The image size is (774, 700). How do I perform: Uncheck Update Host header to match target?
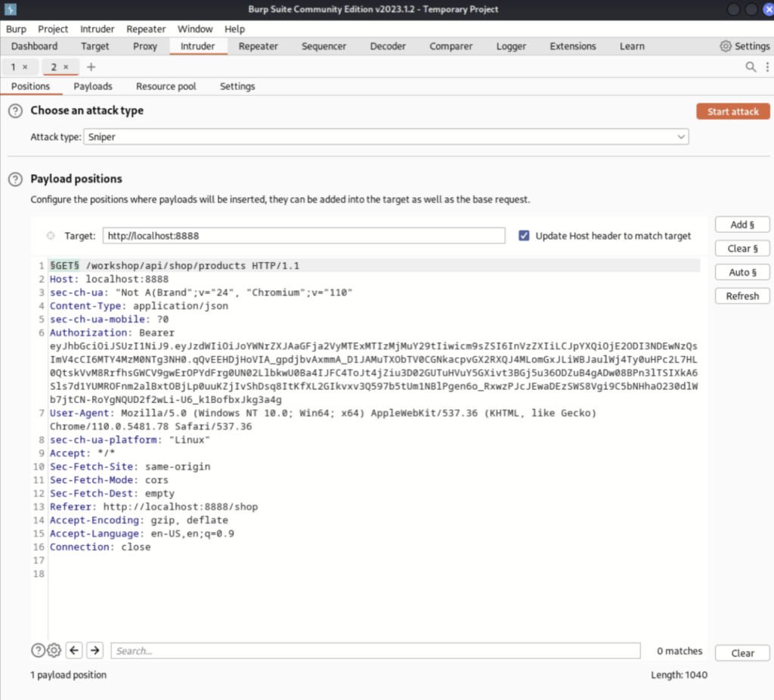(x=524, y=235)
